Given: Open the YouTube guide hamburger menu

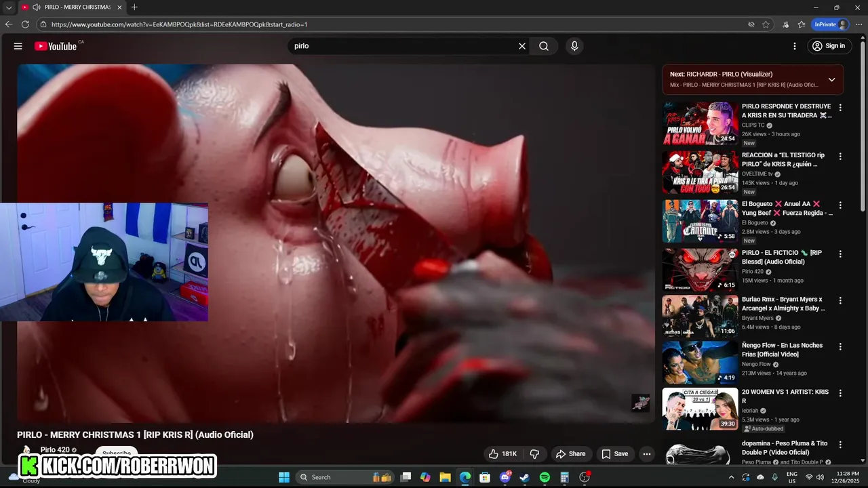Looking at the screenshot, I should click(18, 46).
